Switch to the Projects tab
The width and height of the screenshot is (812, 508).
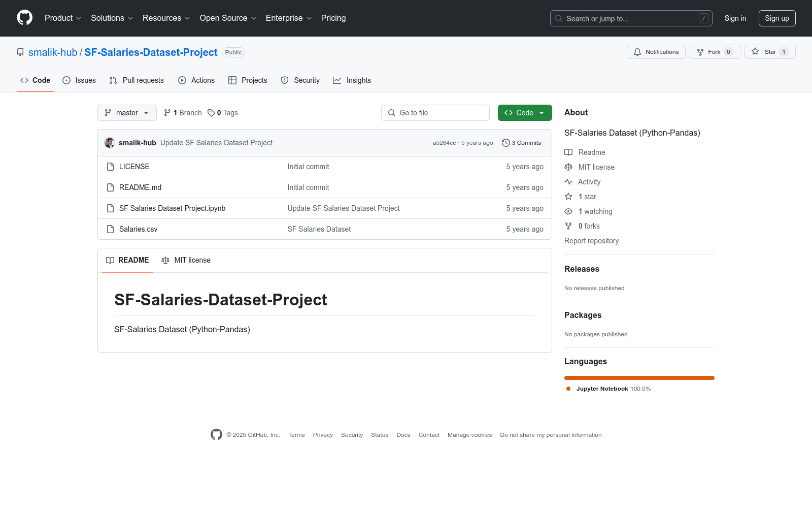(248, 80)
